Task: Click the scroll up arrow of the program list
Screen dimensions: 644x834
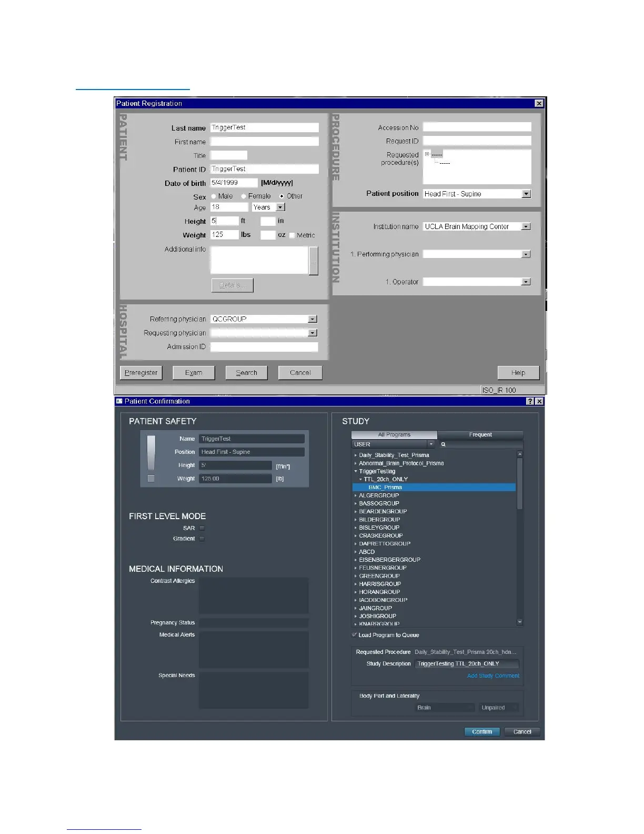Action: (x=520, y=454)
